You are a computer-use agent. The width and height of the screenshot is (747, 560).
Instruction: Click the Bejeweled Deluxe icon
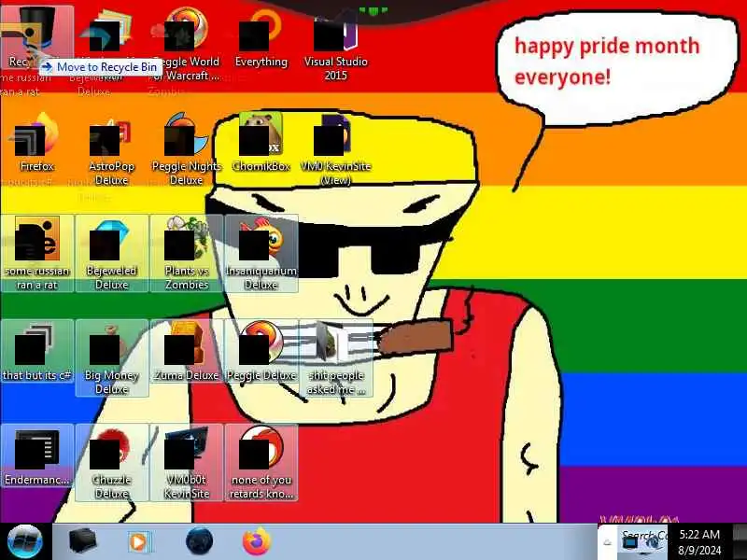pyautogui.click(x=111, y=253)
